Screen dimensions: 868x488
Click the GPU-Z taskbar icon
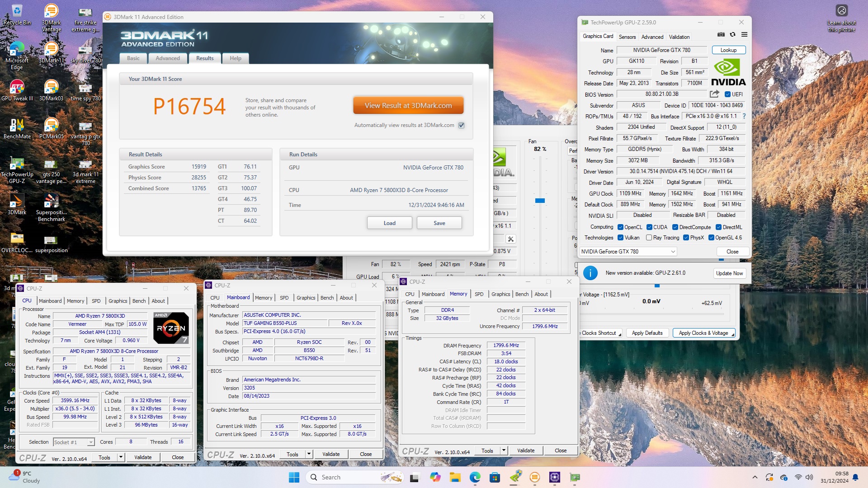tap(575, 477)
